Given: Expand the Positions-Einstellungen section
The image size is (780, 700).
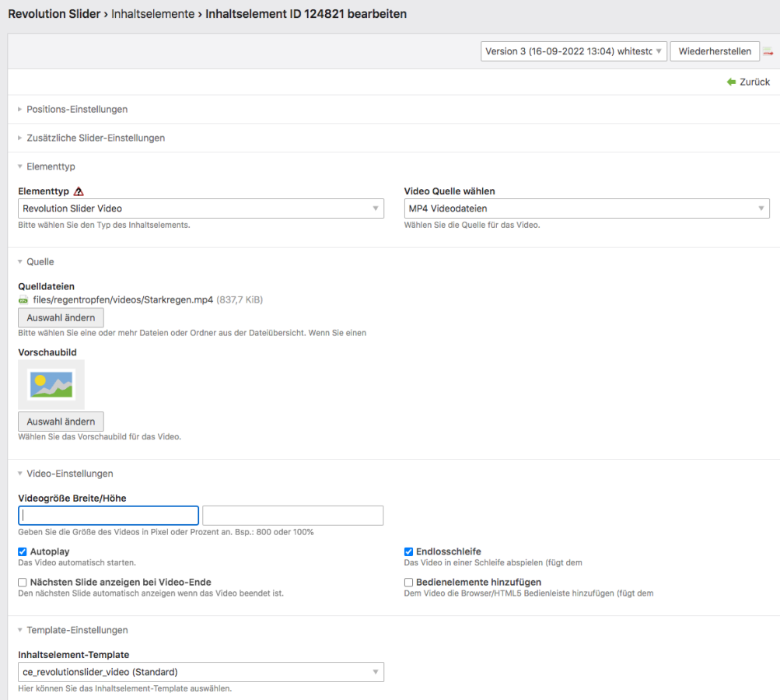Looking at the screenshot, I should 76,110.
